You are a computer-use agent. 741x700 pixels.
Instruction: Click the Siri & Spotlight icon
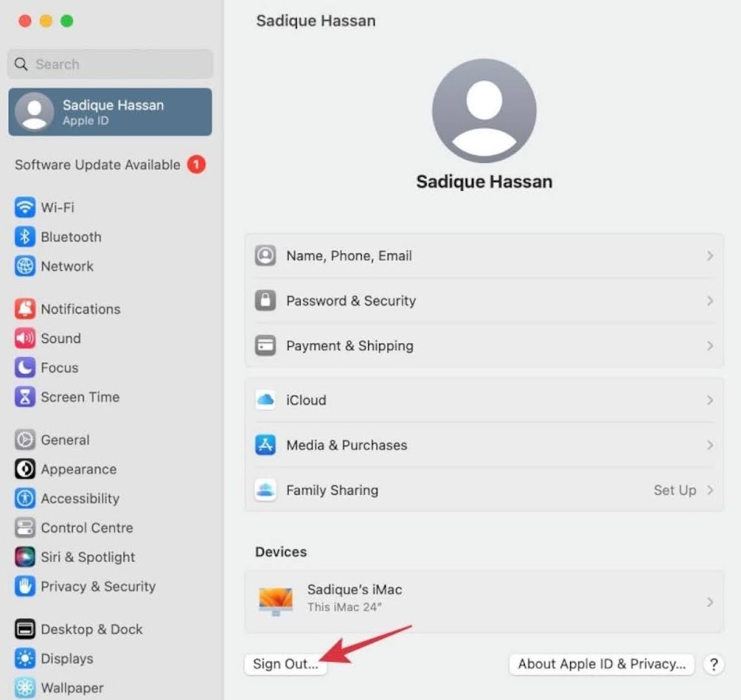[25, 557]
